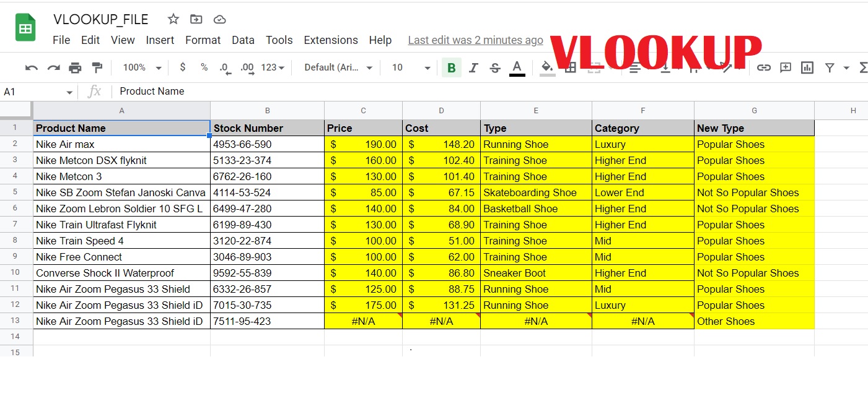Click the VLOOKUP_FILE title field
Screen dimensions: 868x401
pyautogui.click(x=101, y=19)
